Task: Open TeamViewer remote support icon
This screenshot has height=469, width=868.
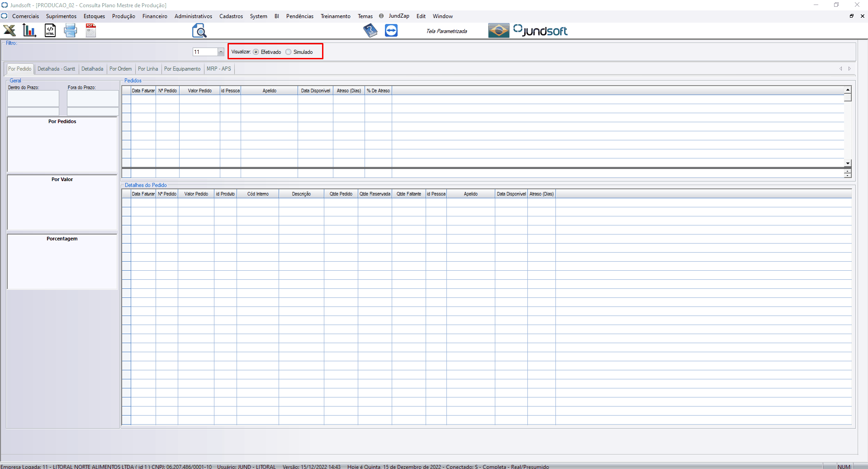Action: click(391, 31)
